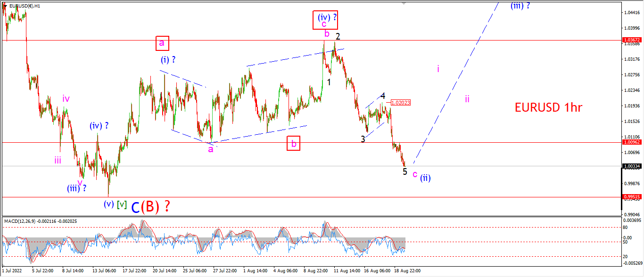Viewport: 644px width, 277px height.
Task: Select the red boxed 'a' wave label
Action: tap(162, 43)
